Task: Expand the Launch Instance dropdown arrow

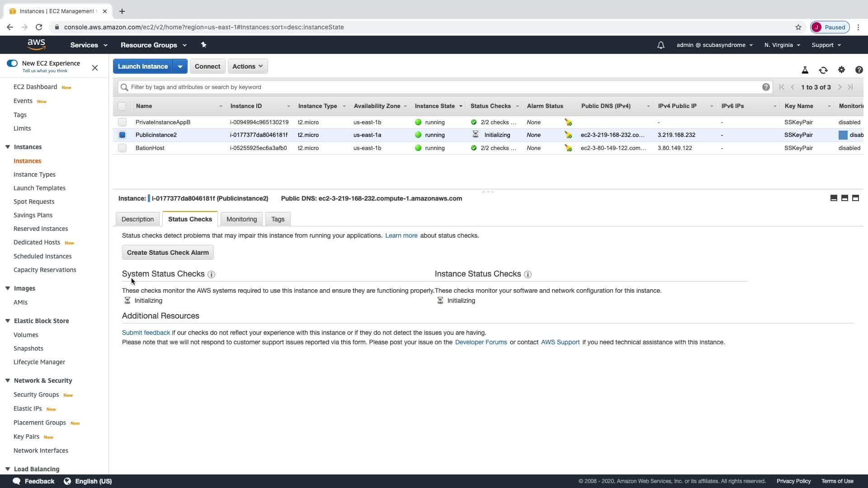Action: coord(180,66)
